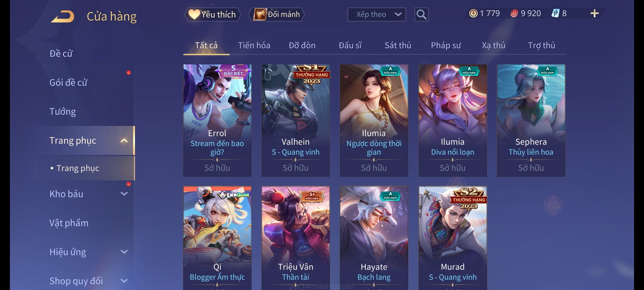Tap the red gem currency icon
644x290 pixels.
pyautogui.click(x=514, y=13)
